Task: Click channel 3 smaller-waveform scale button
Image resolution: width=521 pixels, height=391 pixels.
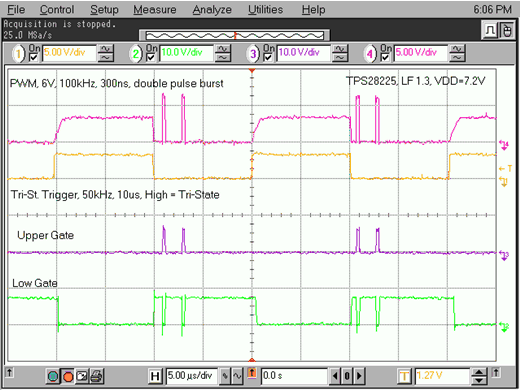Action: [x=340, y=58]
